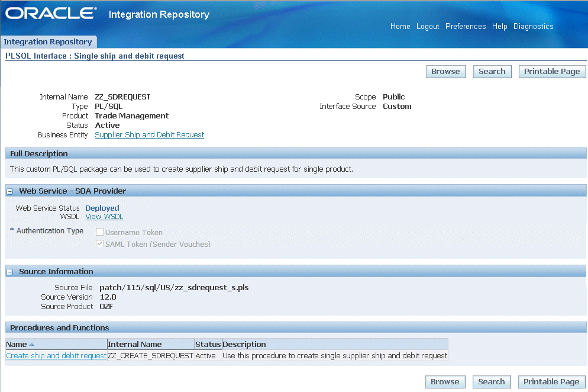
Task: Open the Create ship and debit request link
Action: coord(56,355)
